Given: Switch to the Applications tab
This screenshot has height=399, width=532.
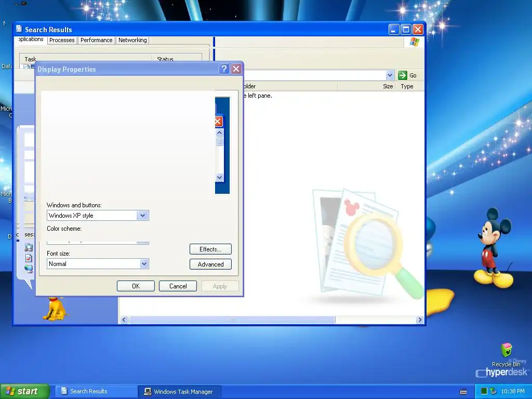Looking at the screenshot, I should [x=31, y=39].
